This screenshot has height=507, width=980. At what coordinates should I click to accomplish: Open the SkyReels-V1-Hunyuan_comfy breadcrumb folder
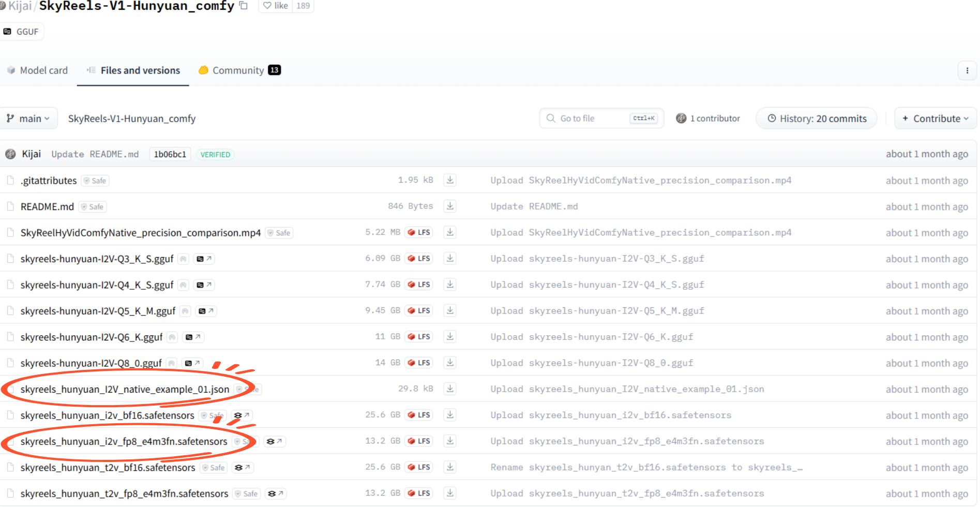coord(132,118)
